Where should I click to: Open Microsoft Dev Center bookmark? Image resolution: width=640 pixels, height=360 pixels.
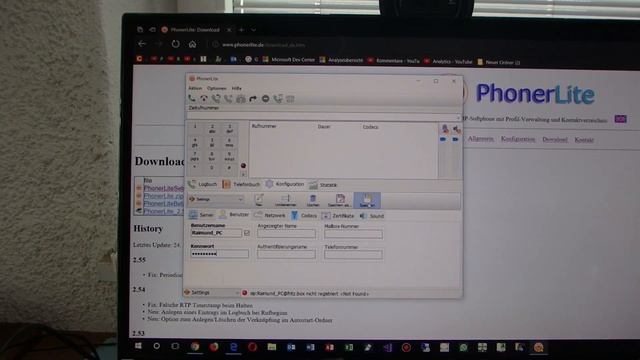(x=289, y=60)
